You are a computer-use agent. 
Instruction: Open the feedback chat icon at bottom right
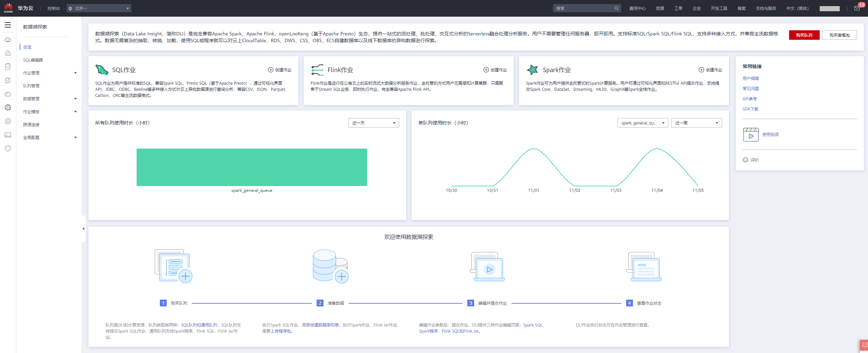point(864,346)
